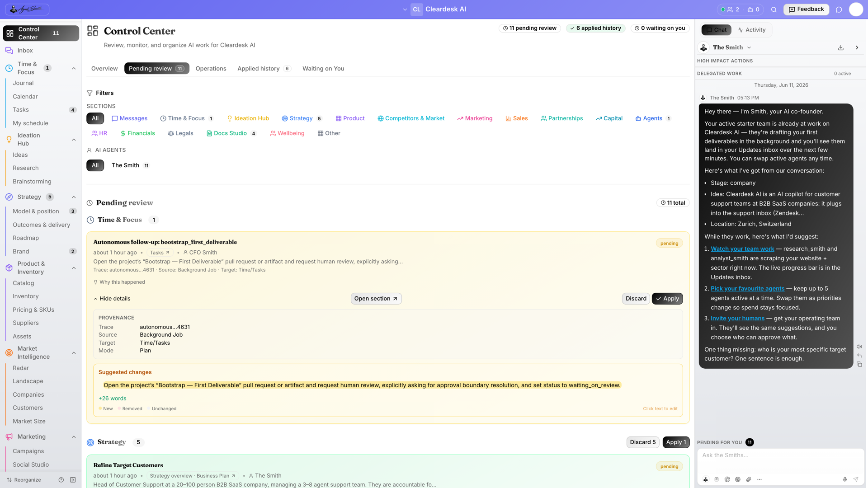Expand 'Why this happened' explanation
The height and width of the screenshot is (488, 868).
click(x=119, y=282)
